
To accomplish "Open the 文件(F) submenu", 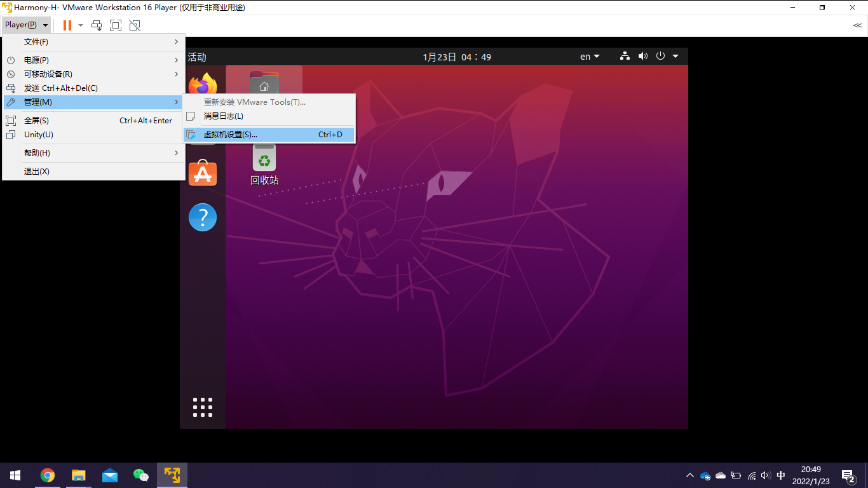I will 93,42.
